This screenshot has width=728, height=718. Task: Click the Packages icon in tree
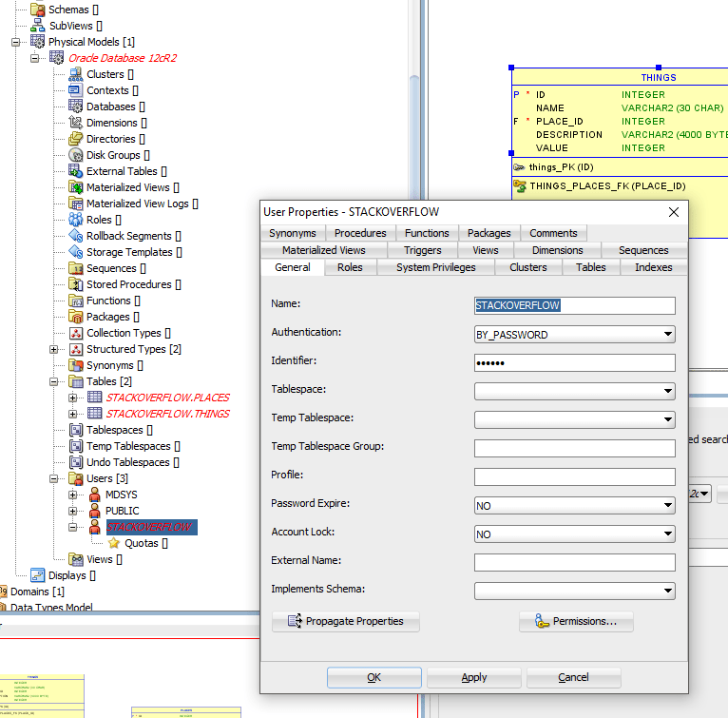pos(76,317)
